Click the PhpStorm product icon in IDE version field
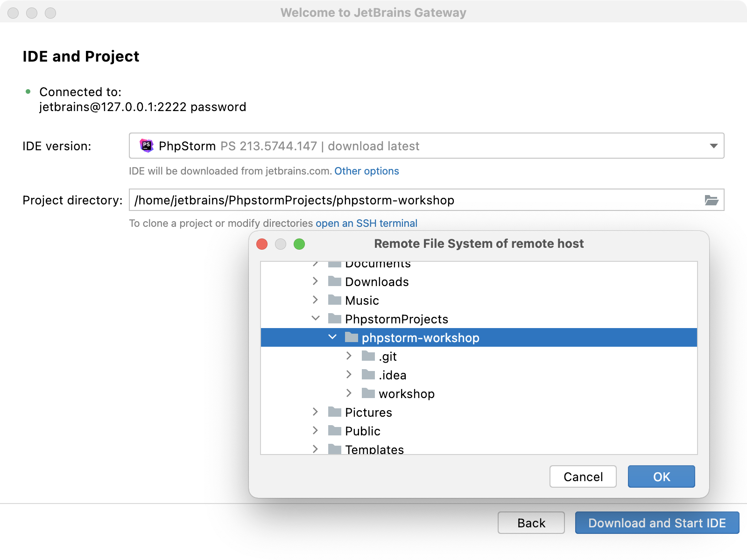 [147, 146]
